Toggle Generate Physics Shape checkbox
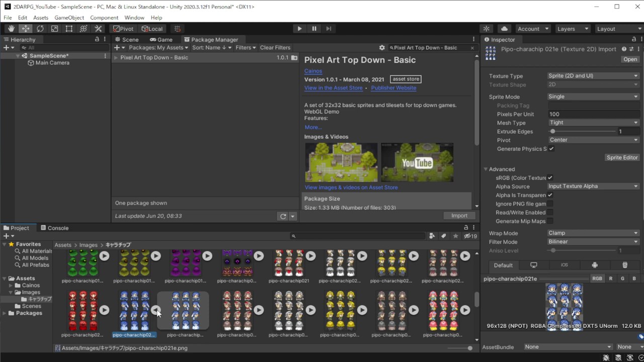 (x=551, y=149)
